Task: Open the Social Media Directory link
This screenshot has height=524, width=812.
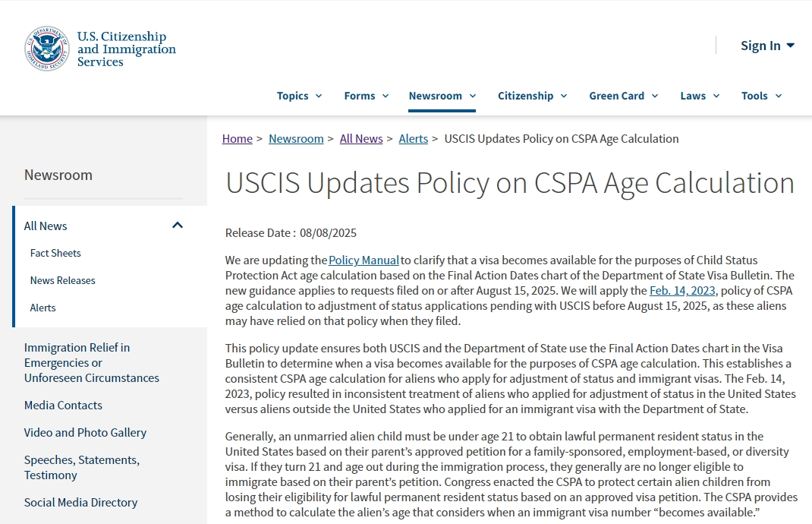Action: (80, 503)
